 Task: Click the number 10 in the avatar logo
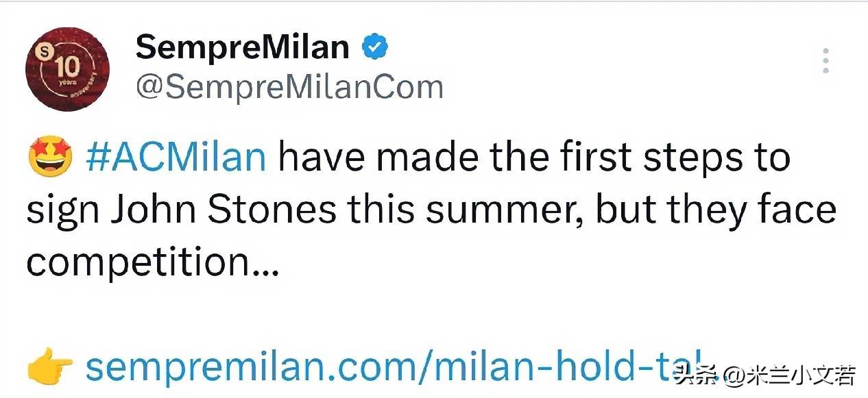click(67, 67)
